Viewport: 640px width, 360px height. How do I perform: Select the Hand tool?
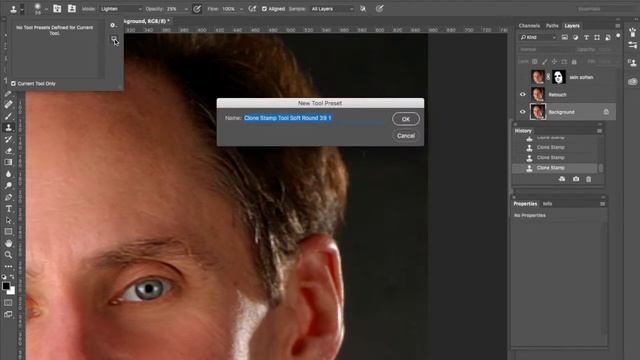tap(8, 243)
